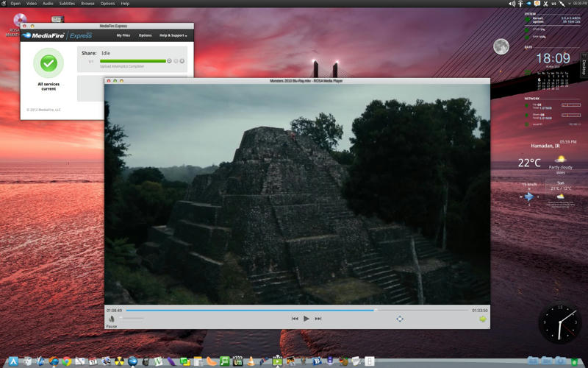
Task: Click the network antenna tray icon
Action: pos(520,4)
